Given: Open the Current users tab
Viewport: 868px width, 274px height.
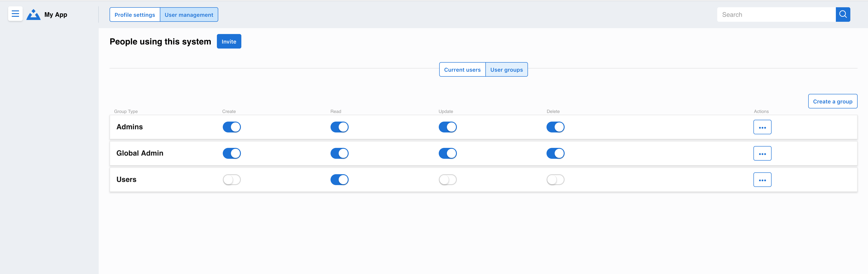Looking at the screenshot, I should coord(462,69).
